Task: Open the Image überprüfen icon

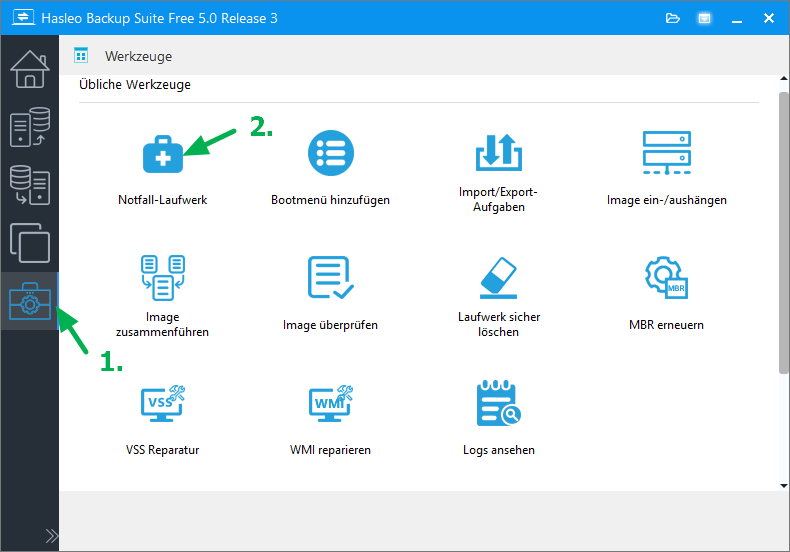Action: tap(331, 278)
